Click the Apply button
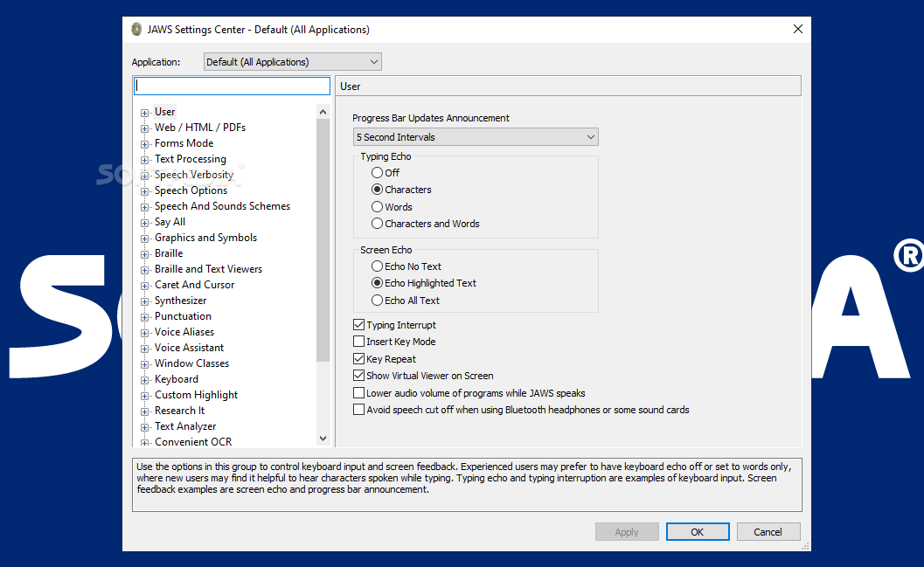 [x=627, y=532]
